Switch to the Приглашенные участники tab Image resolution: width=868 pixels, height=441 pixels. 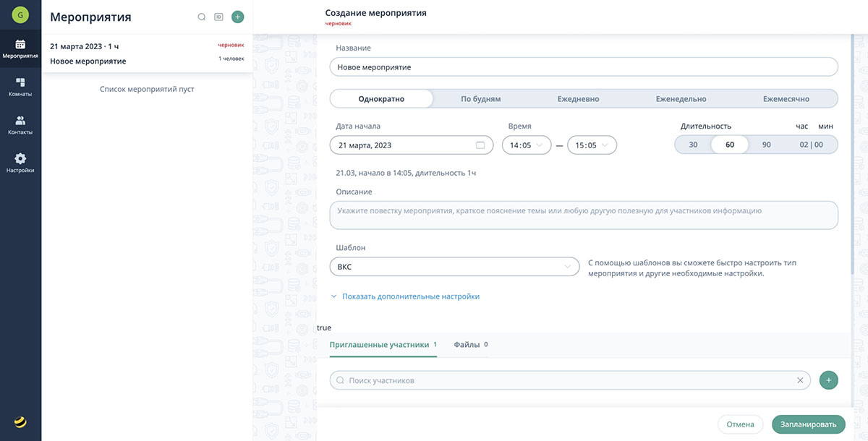click(x=383, y=345)
